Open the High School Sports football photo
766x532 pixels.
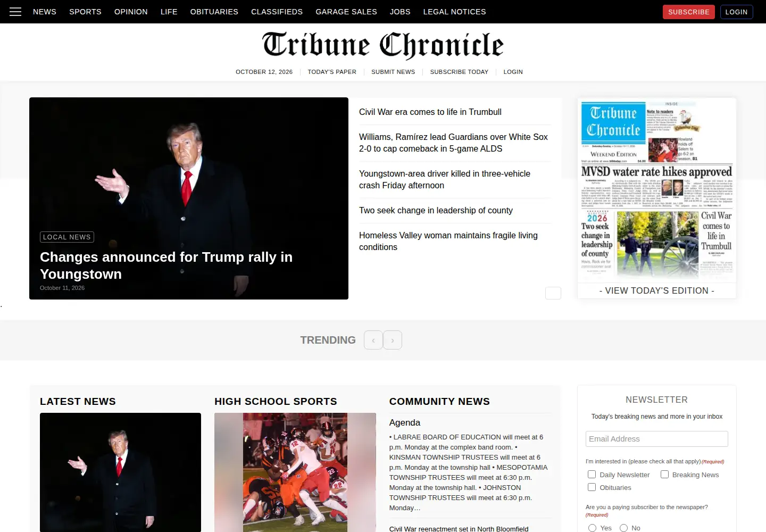(x=295, y=472)
